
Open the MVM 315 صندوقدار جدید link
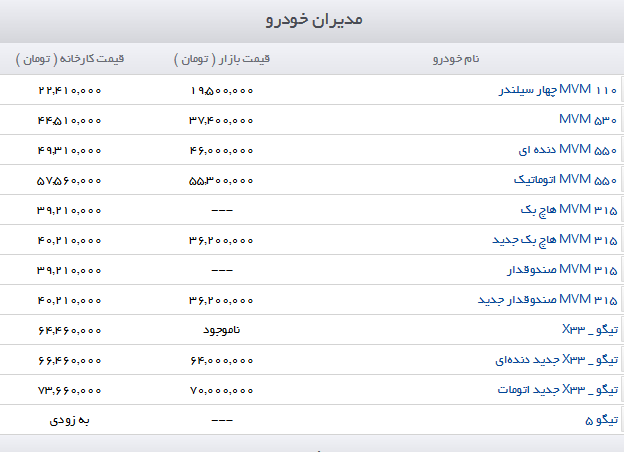548,300
